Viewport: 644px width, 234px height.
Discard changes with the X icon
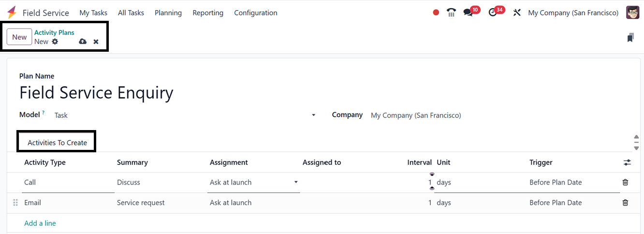pyautogui.click(x=96, y=42)
